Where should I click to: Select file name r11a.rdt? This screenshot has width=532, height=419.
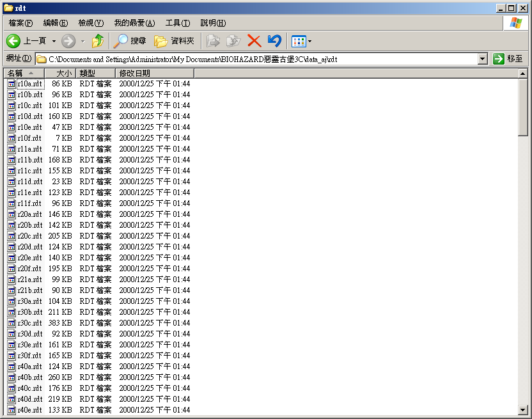click(x=29, y=149)
